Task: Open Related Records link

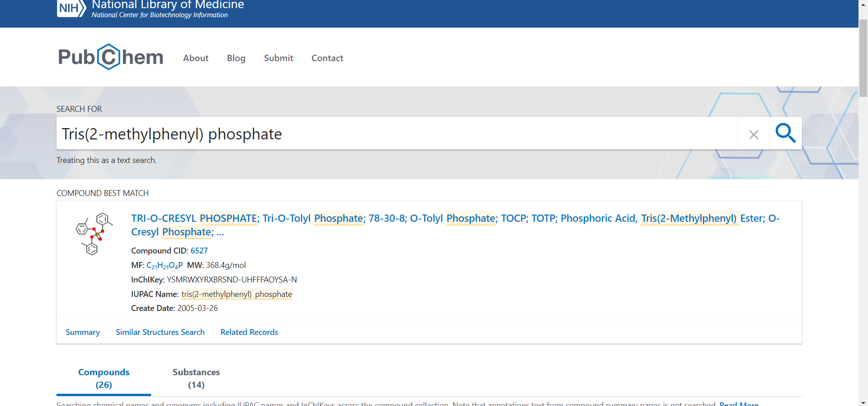Action: coord(249,332)
